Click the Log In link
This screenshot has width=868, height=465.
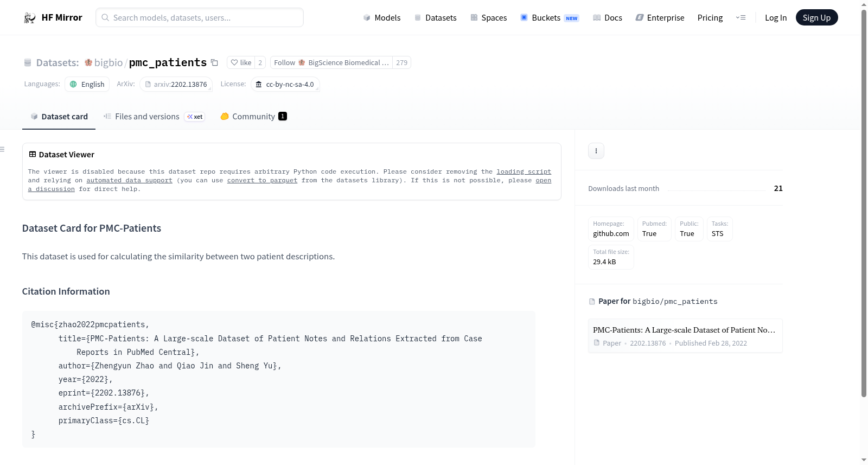(776, 18)
